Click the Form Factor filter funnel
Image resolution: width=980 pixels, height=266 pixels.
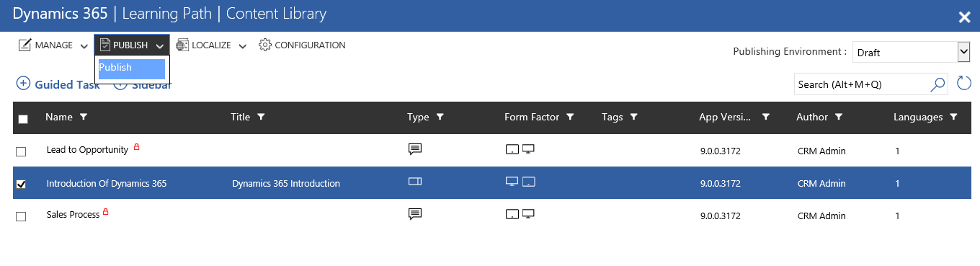point(570,117)
